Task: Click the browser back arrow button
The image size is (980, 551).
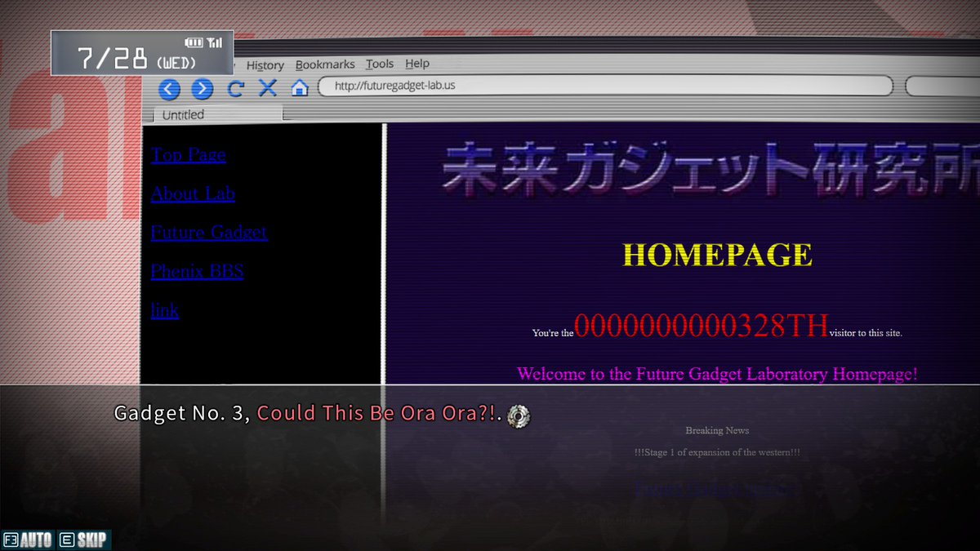Action: pyautogui.click(x=169, y=89)
